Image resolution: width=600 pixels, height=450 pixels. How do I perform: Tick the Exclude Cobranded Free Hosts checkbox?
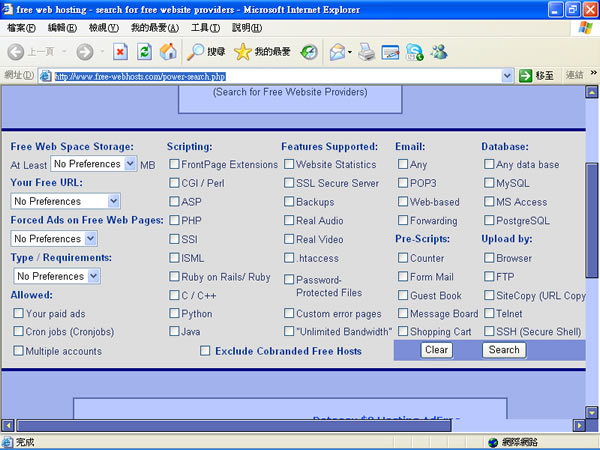205,351
